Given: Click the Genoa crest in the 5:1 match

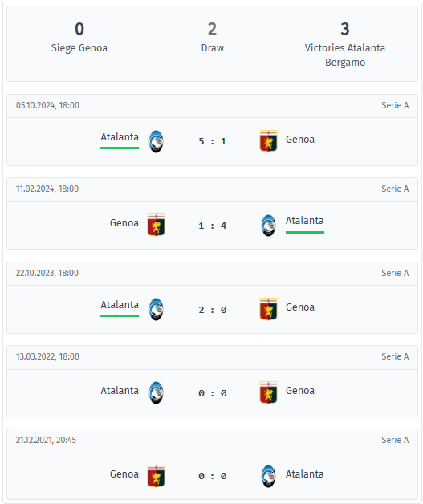Looking at the screenshot, I should [x=268, y=140].
